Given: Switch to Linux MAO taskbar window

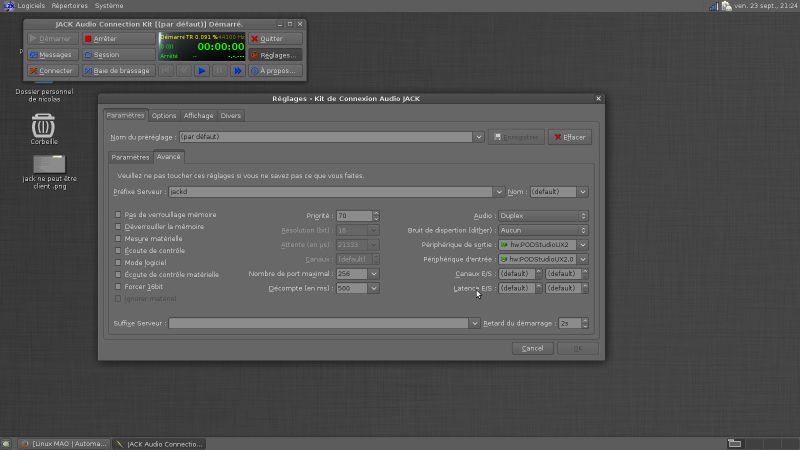Looking at the screenshot, I should 64,444.
